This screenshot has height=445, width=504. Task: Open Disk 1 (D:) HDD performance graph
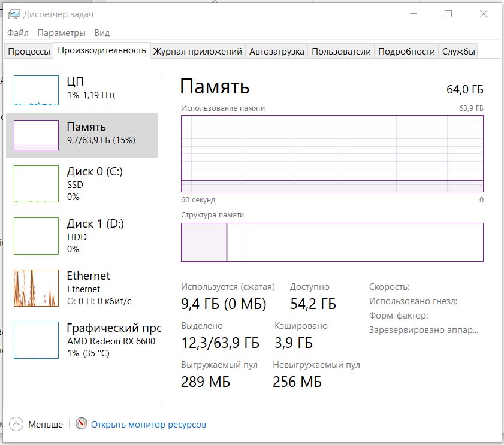coord(36,236)
